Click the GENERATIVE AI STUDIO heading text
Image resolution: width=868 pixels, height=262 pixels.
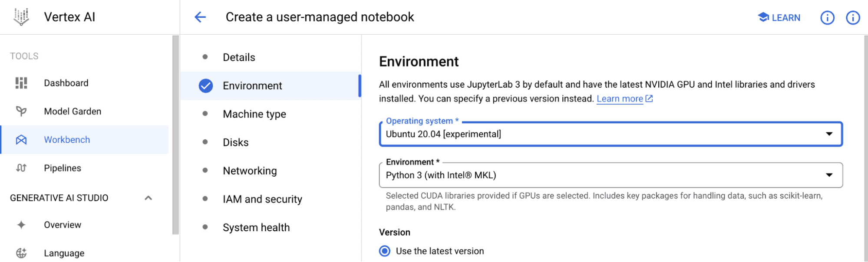point(59,198)
